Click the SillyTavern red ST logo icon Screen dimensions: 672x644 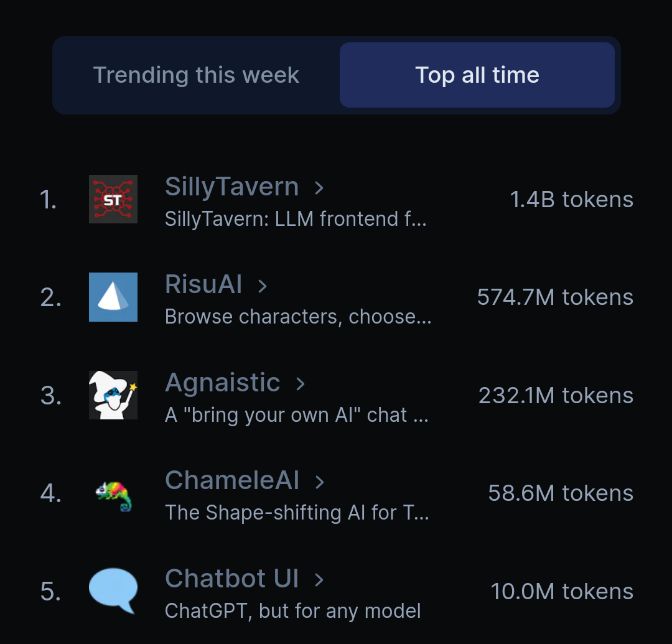113,199
